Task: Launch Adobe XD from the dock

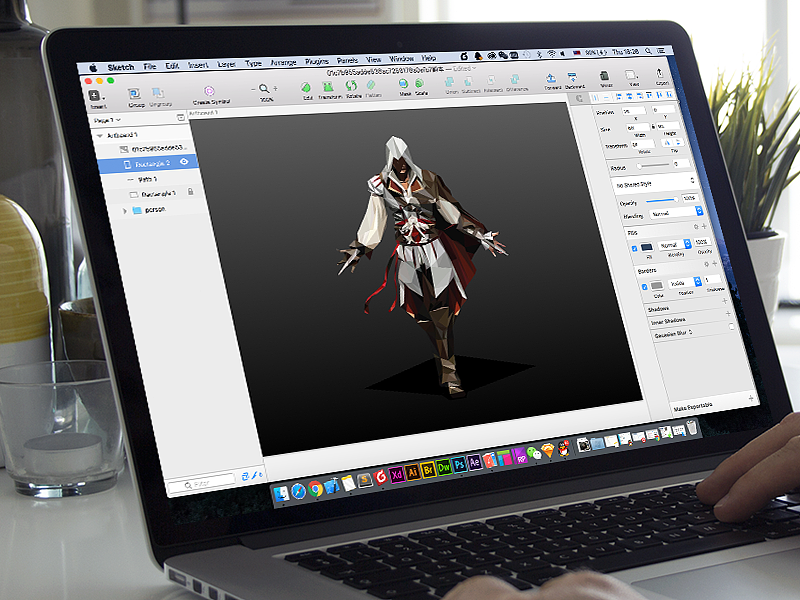Action: tap(396, 475)
